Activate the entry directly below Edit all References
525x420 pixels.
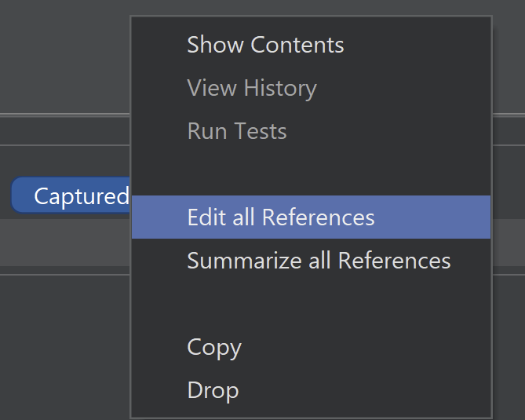pyautogui.click(x=318, y=260)
